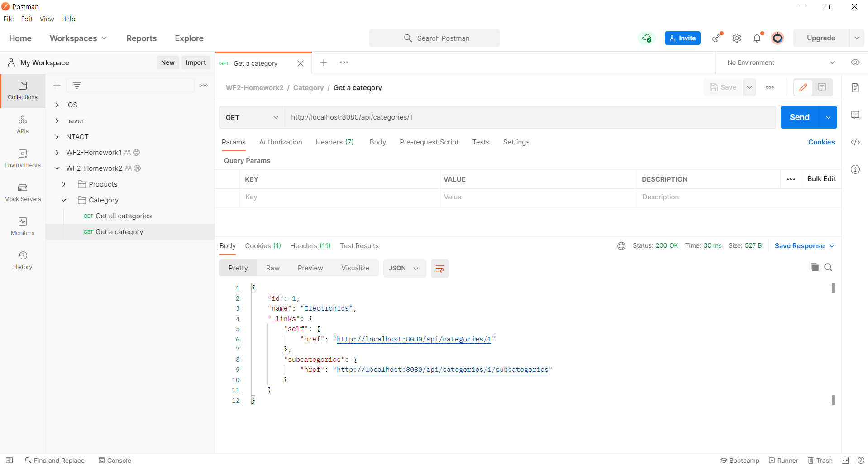The image size is (868, 466).
Task: Open collections panel more options menu
Action: coord(204,86)
